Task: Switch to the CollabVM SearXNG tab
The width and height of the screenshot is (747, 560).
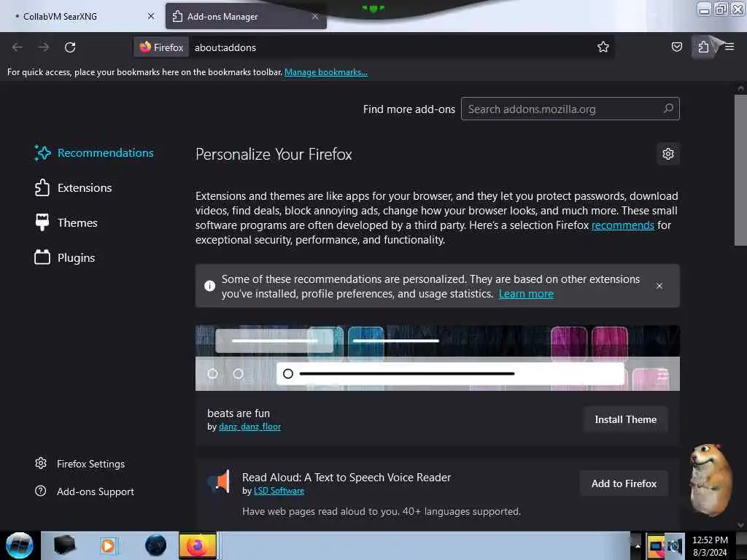Action: point(81,16)
